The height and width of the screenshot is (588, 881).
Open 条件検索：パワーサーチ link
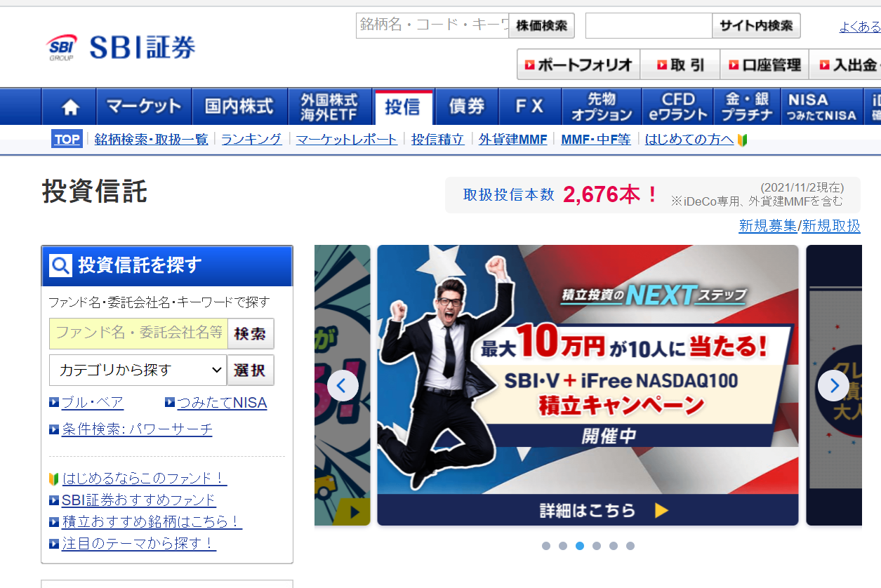137,429
